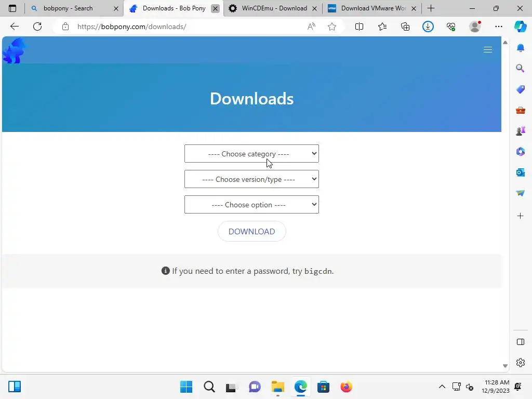Expand the Choose category dropdown
The height and width of the screenshot is (399, 532).
pos(252,154)
